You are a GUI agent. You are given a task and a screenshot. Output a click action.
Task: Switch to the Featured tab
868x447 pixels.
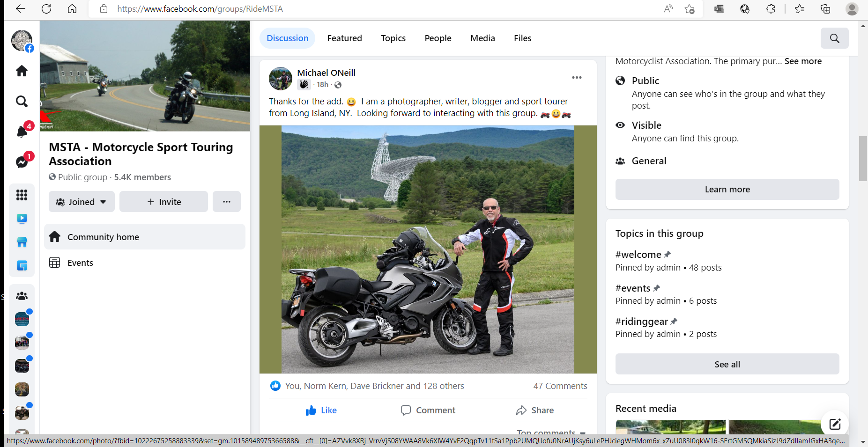coord(344,38)
